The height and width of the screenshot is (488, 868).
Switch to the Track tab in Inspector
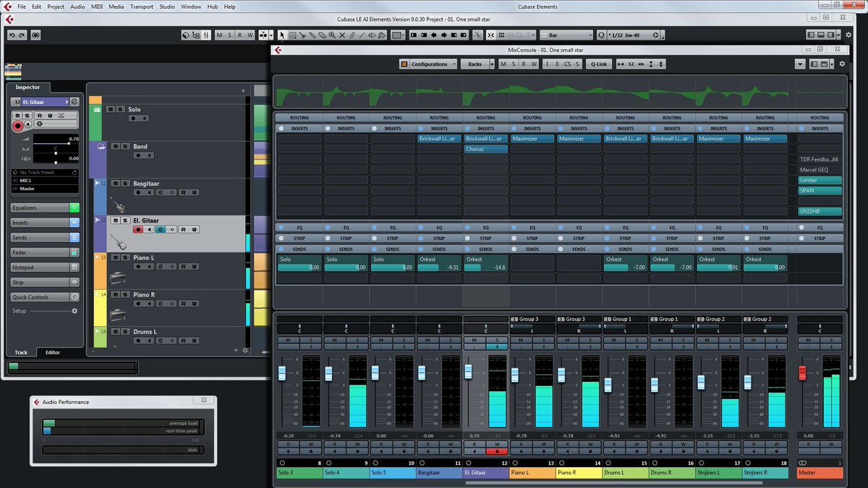click(x=21, y=352)
